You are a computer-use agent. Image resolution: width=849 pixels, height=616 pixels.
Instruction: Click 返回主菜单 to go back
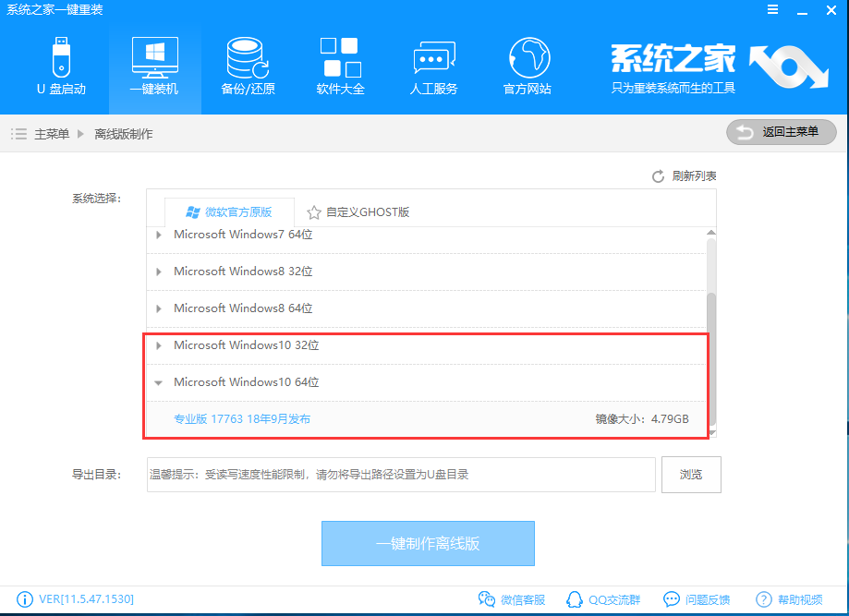point(781,132)
